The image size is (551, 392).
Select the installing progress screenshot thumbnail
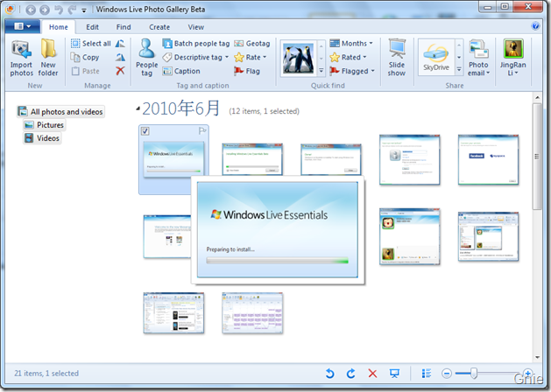[252, 159]
